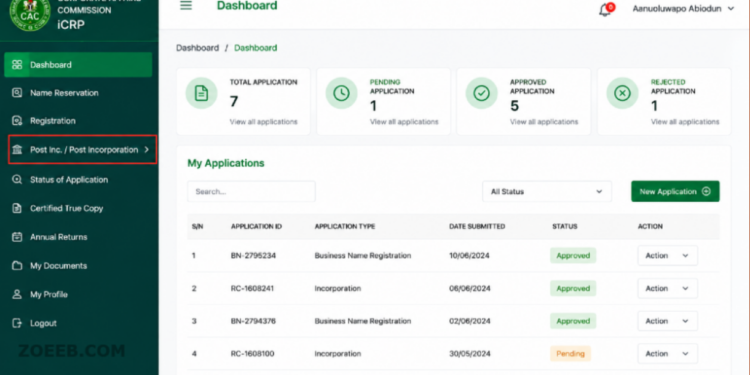Click the Certified True Copy document icon
750x375 pixels.
(17, 209)
